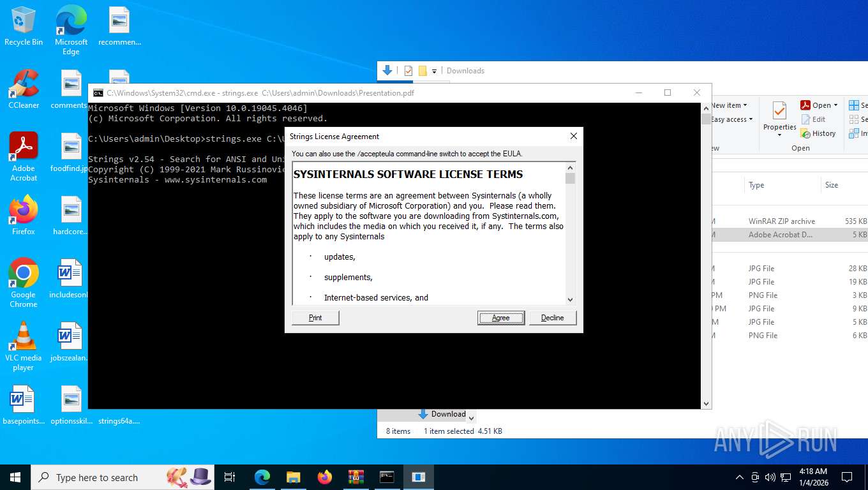Screen dimensions: 868x490
Task: Open the notification center icon
Action: pos(847,477)
